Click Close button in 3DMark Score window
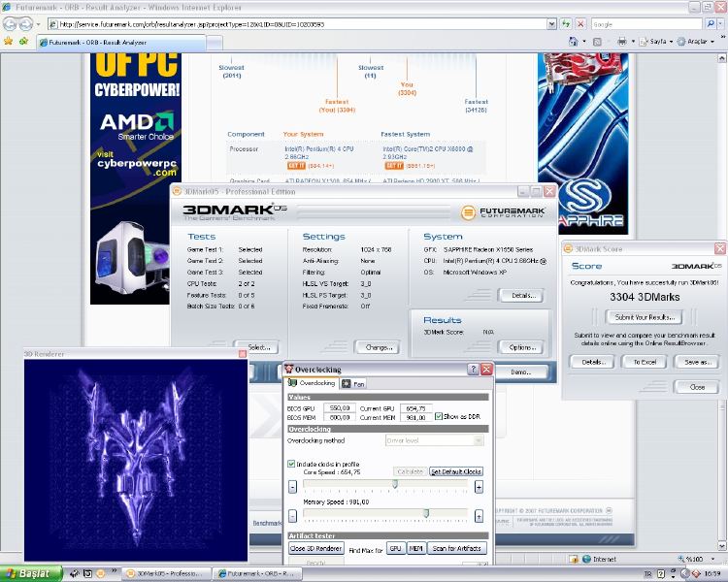 [697, 387]
